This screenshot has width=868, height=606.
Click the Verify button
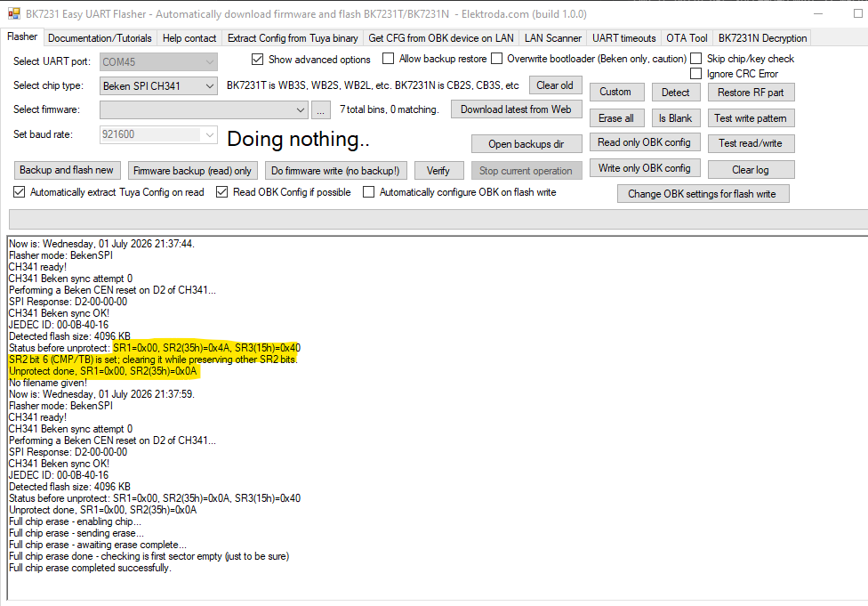[x=438, y=171]
